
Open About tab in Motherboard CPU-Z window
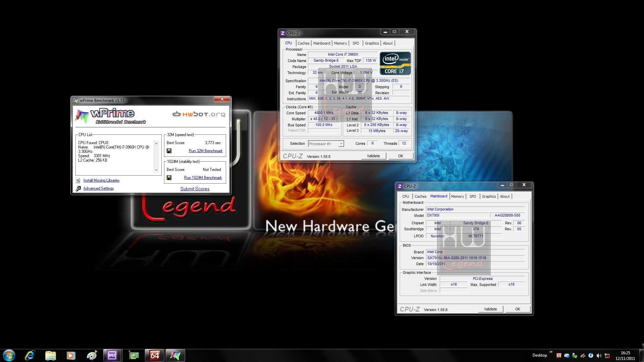(505, 196)
